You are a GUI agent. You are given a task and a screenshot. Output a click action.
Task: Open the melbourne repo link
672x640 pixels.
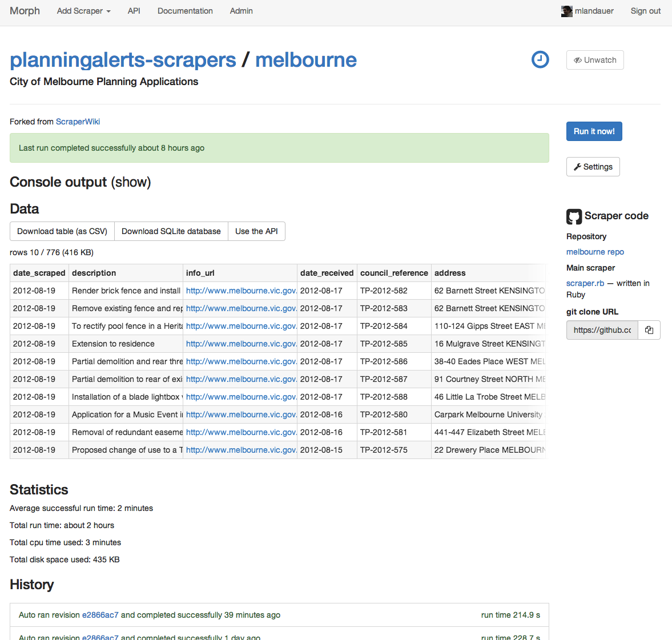click(595, 252)
